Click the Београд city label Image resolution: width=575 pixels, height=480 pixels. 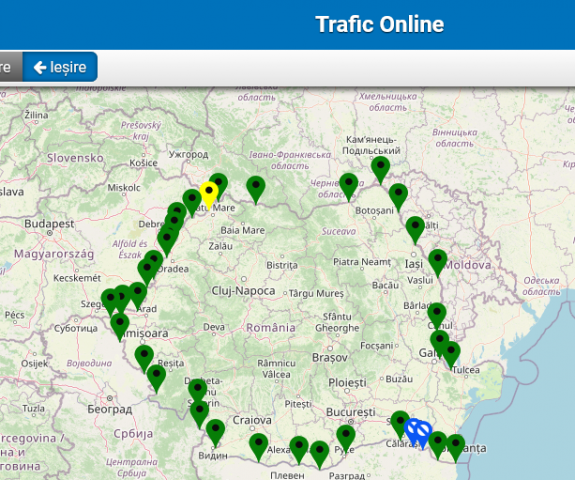pos(110,409)
